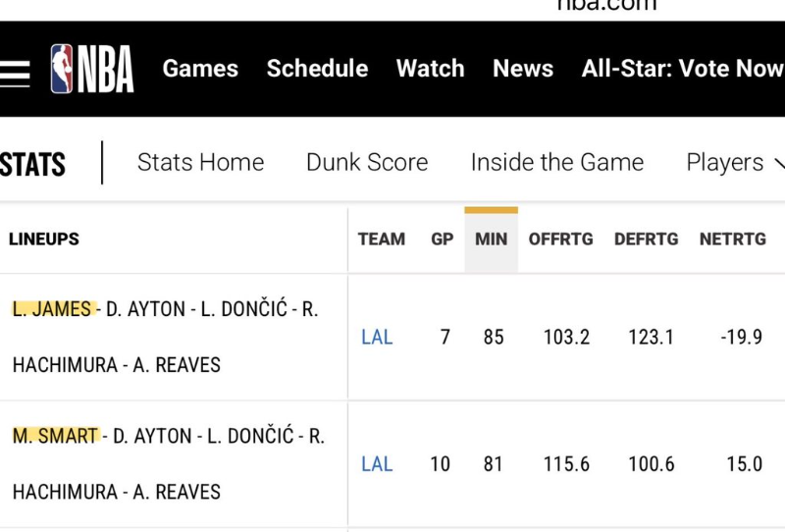Open LAL team link in M. Smart row
Viewport: 785px width, 532px height.
click(377, 463)
